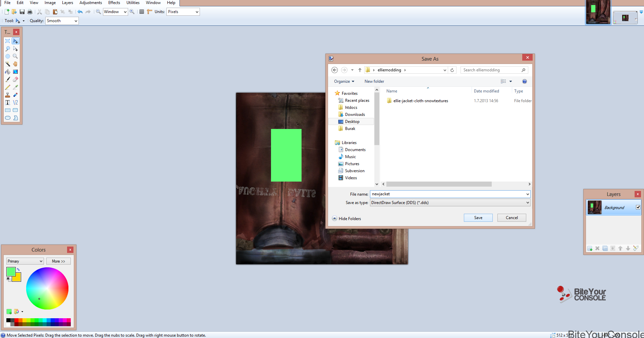Screen dimensions: 644x338
Task: Open the Units Pixels dropdown
Action: [x=183, y=12]
